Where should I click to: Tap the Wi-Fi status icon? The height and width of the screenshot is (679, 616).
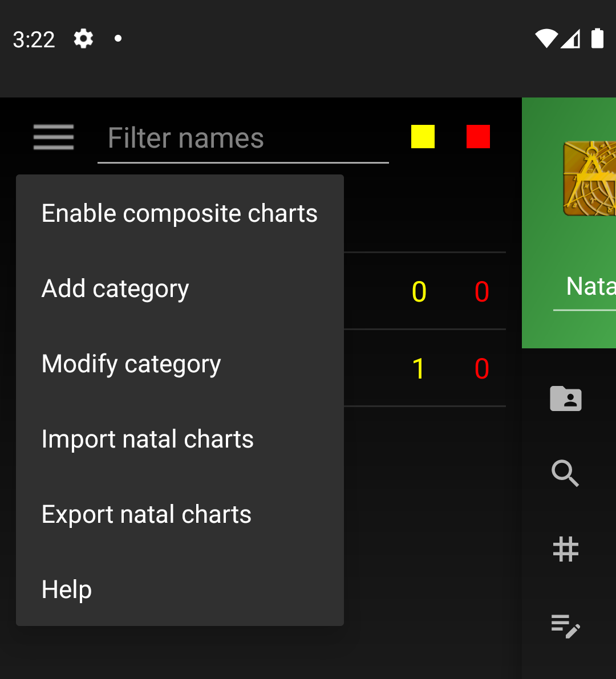tap(546, 39)
